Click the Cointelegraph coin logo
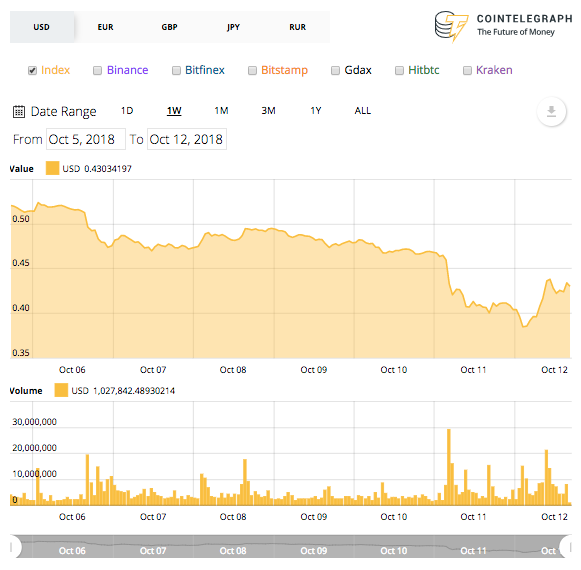Screen dimensions: 581x570 click(451, 26)
